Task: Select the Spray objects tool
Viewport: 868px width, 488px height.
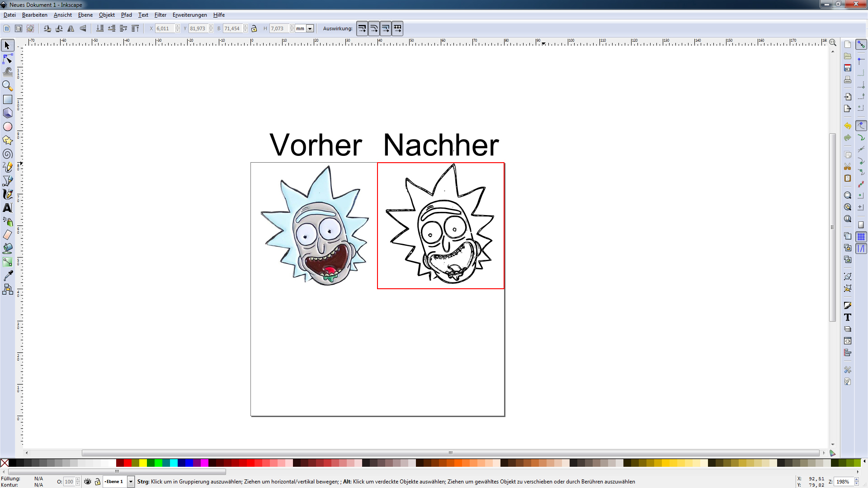Action: [x=7, y=221]
